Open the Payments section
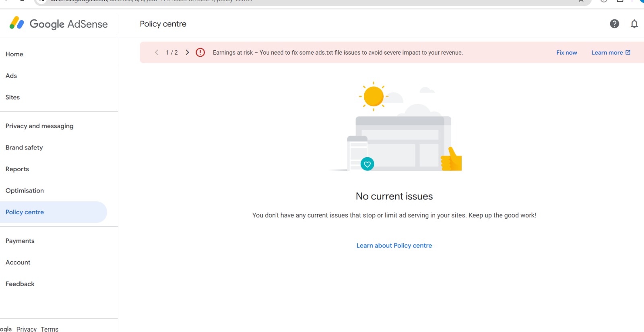Viewport: 644px width, 332px height. (20, 241)
